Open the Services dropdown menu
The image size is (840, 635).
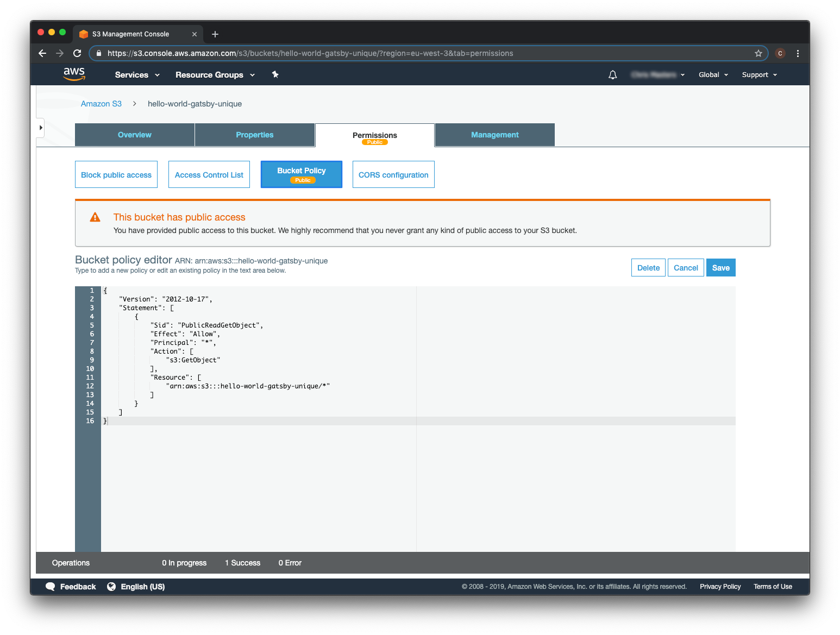[x=137, y=75]
